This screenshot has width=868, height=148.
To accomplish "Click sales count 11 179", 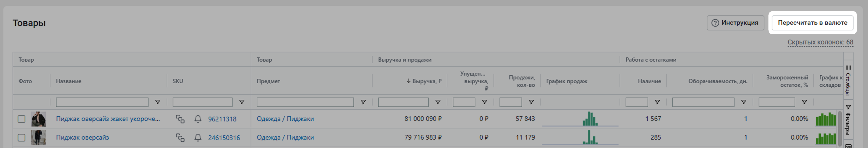I will [x=526, y=137].
